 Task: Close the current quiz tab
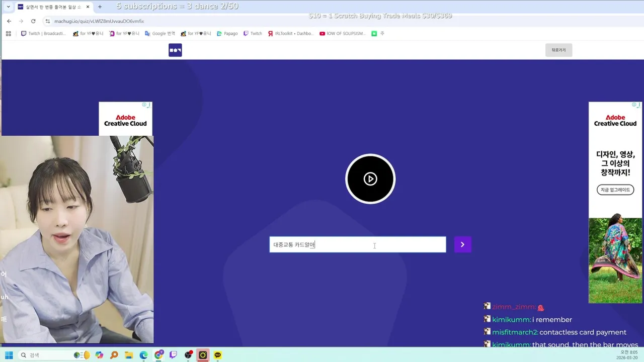tap(88, 7)
